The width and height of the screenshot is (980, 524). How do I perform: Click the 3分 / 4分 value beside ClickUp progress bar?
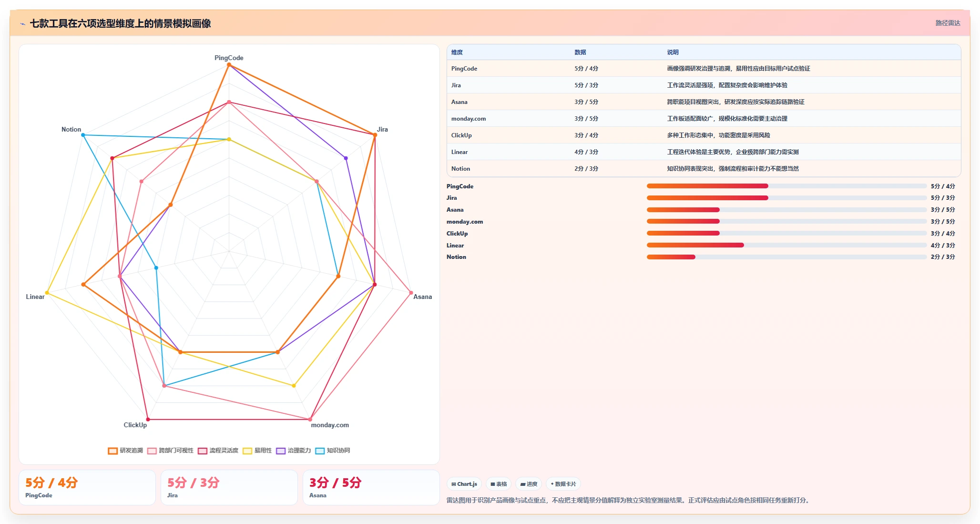[x=943, y=234]
